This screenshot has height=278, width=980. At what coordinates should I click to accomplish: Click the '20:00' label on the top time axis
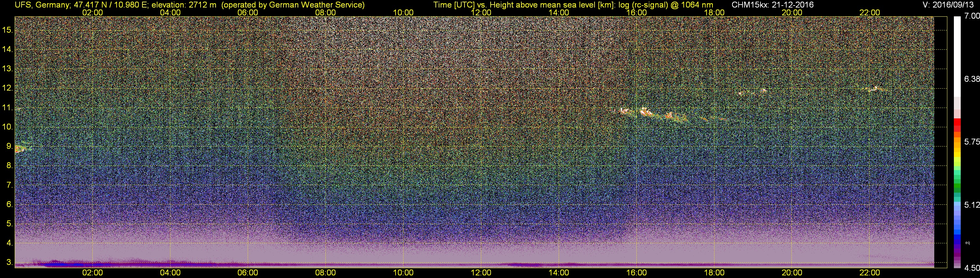point(792,12)
